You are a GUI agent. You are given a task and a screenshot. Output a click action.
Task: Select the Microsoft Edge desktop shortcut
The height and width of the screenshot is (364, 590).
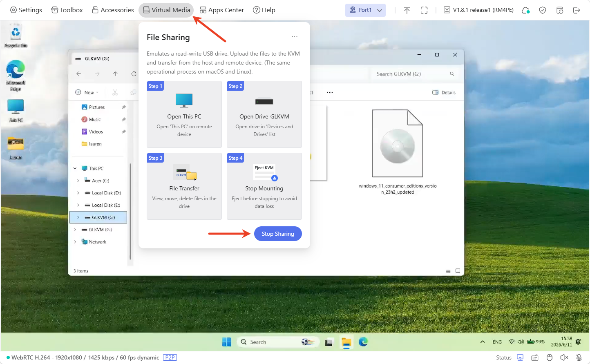click(16, 76)
